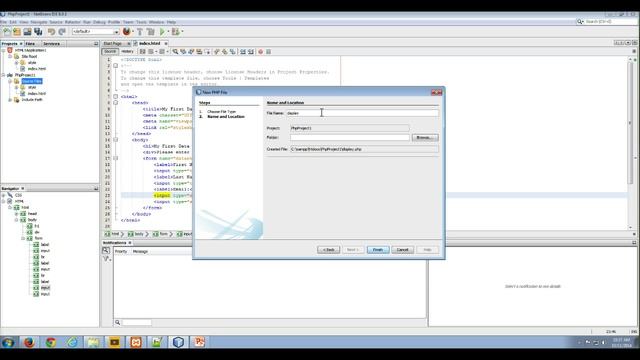Click the Browse button beside Folder
The width and height of the screenshot is (640, 360).
point(425,138)
